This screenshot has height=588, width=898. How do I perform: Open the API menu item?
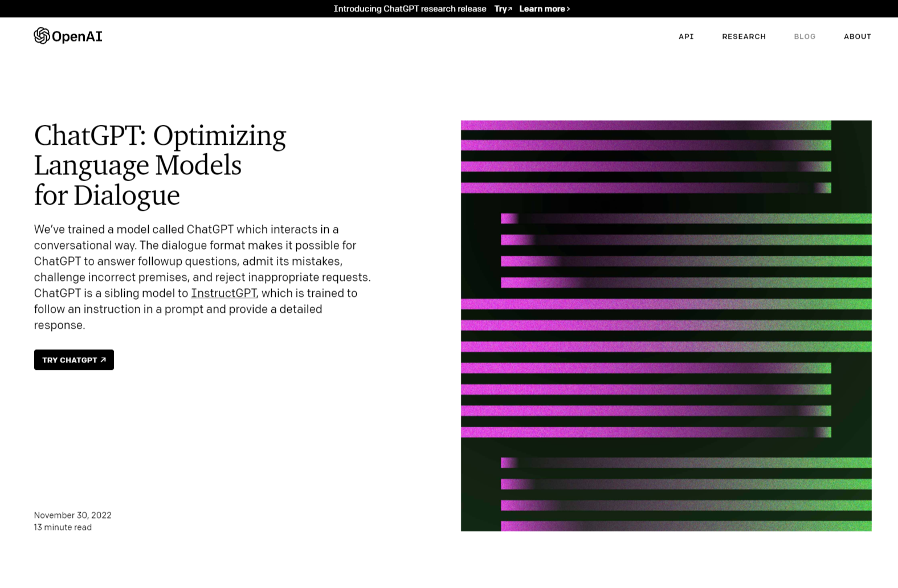click(x=686, y=36)
